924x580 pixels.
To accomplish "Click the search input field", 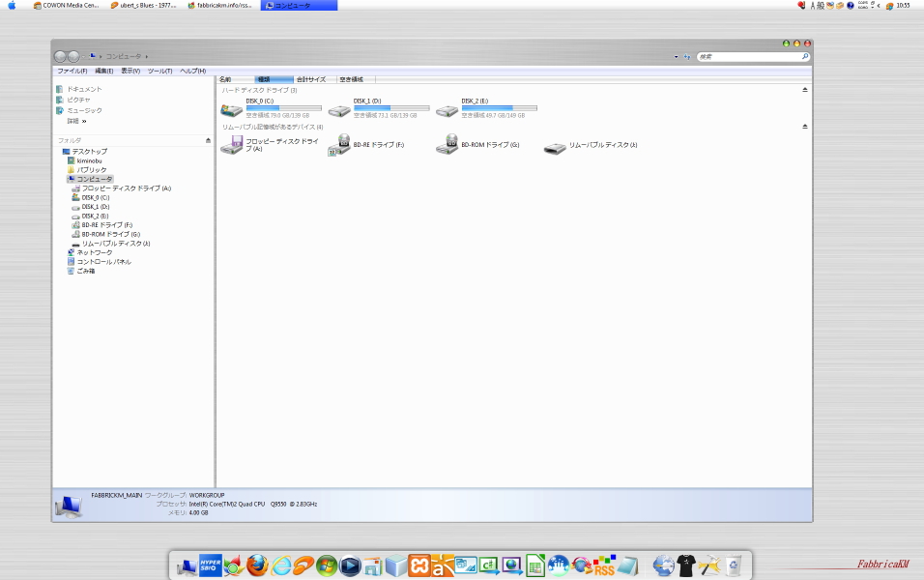I will pyautogui.click(x=749, y=57).
